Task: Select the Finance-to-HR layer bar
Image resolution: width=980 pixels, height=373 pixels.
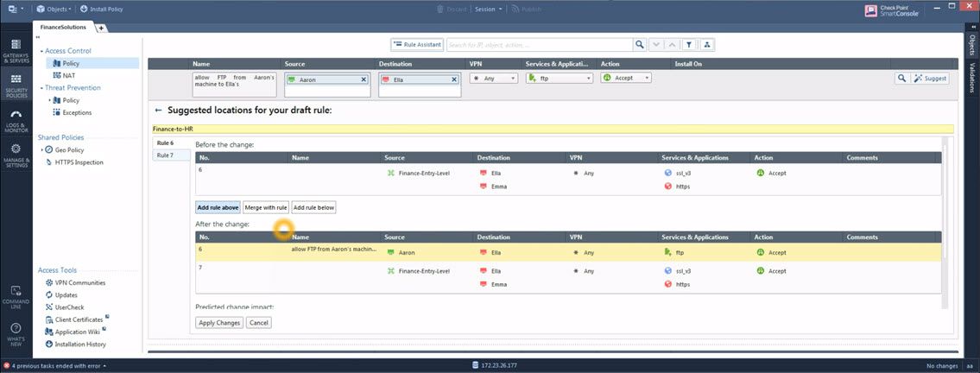Action: click(553, 129)
